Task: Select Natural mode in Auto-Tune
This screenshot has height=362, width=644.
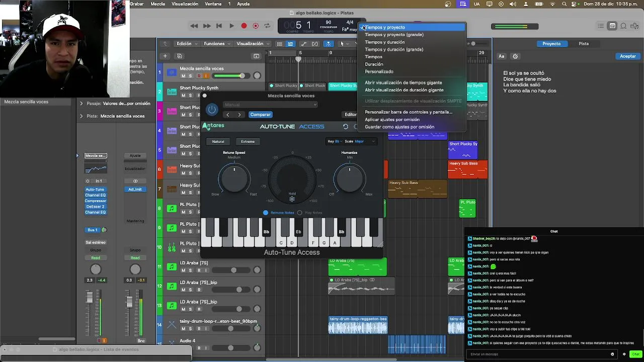Action: [218, 141]
